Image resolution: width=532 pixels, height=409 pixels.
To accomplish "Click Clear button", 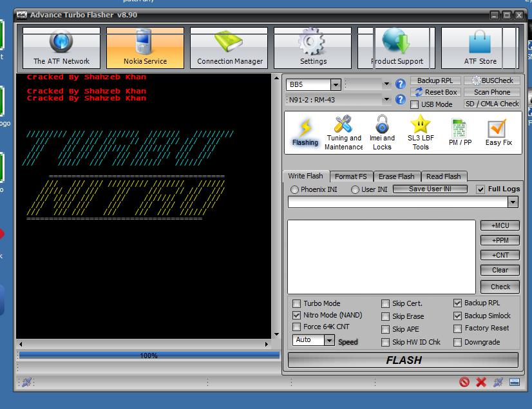I will click(500, 270).
